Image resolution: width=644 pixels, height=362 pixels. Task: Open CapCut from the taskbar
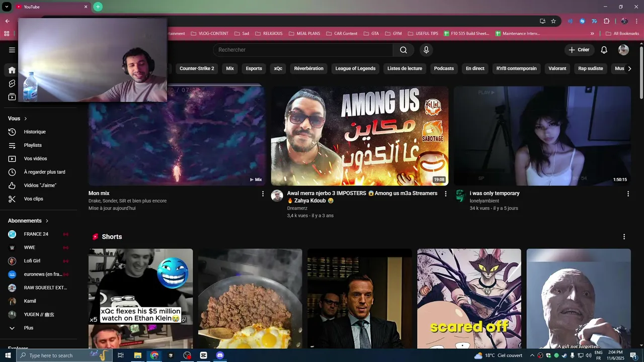[203, 355]
